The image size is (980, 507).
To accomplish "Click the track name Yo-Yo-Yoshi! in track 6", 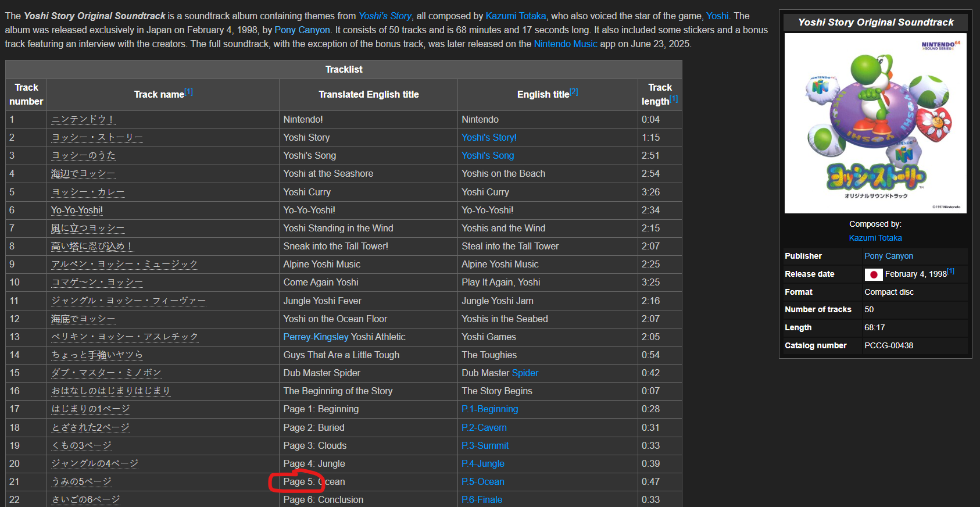I will [77, 210].
